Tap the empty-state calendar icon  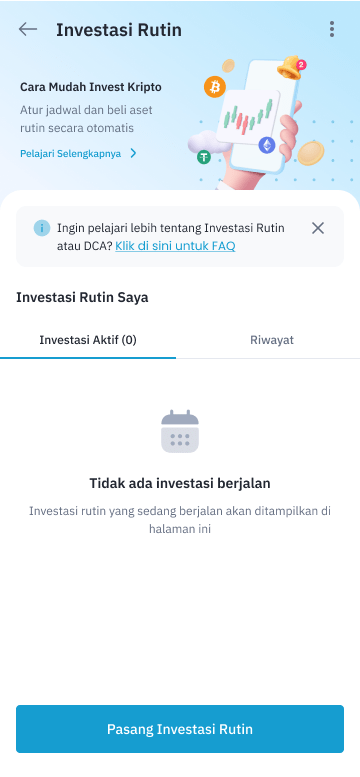(180, 431)
